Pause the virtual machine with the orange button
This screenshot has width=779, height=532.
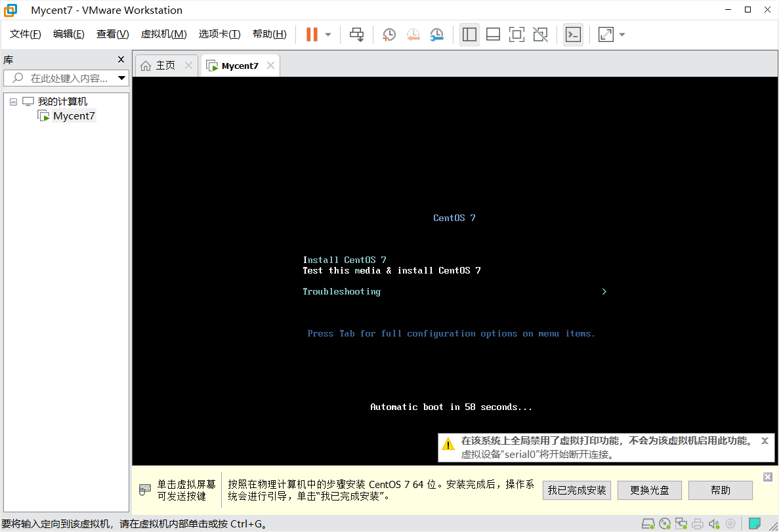point(312,34)
